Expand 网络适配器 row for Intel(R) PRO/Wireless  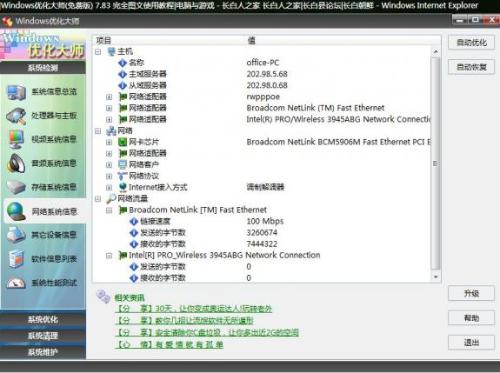(x=109, y=120)
